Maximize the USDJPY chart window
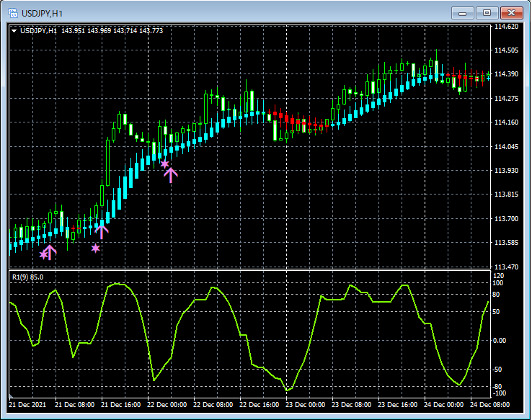 point(488,13)
